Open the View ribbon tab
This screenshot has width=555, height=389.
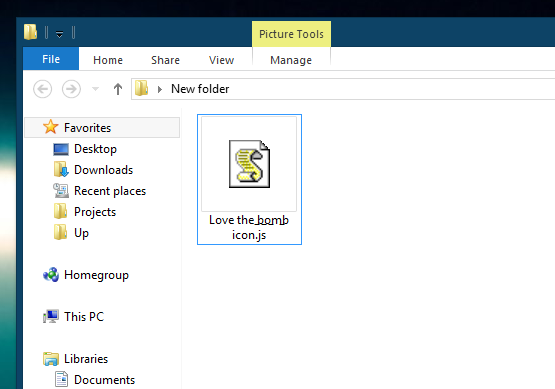(221, 60)
